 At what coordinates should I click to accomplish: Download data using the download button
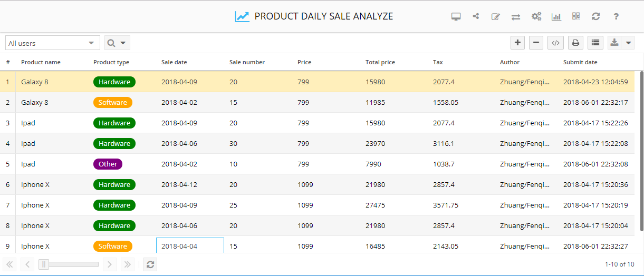click(614, 43)
